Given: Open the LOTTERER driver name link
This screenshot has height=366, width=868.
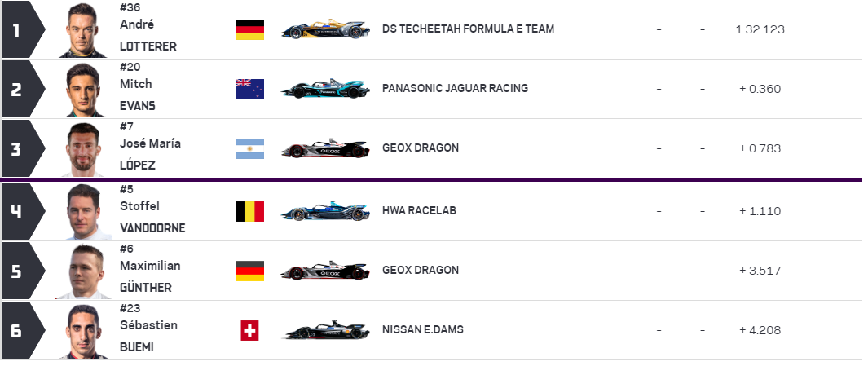Looking at the screenshot, I should pos(148,47).
